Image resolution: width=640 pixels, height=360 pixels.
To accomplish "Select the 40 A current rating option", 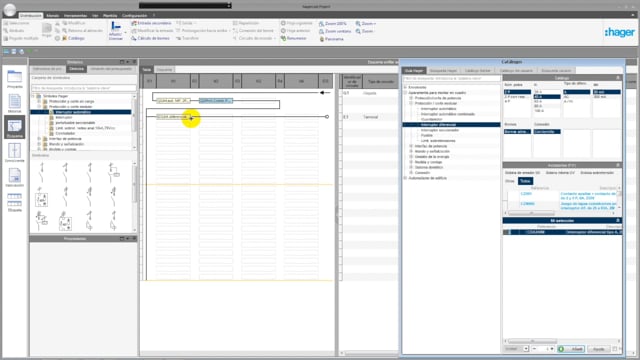I will (547, 97).
